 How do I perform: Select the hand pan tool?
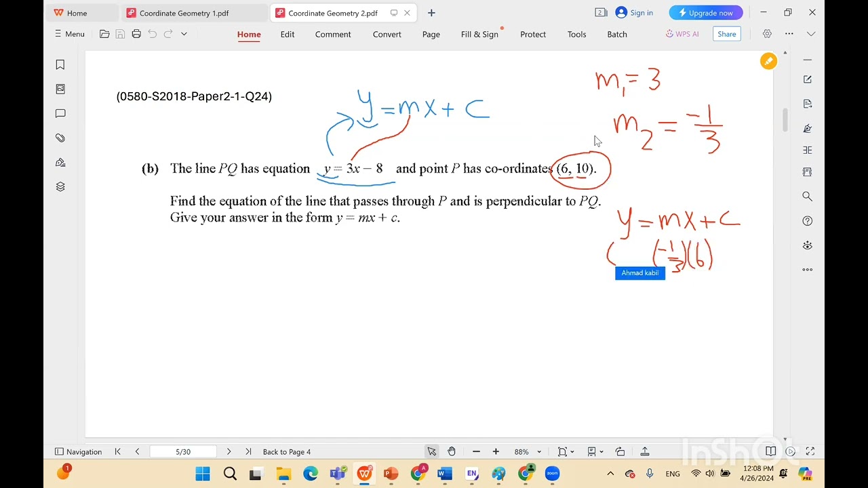(452, 451)
